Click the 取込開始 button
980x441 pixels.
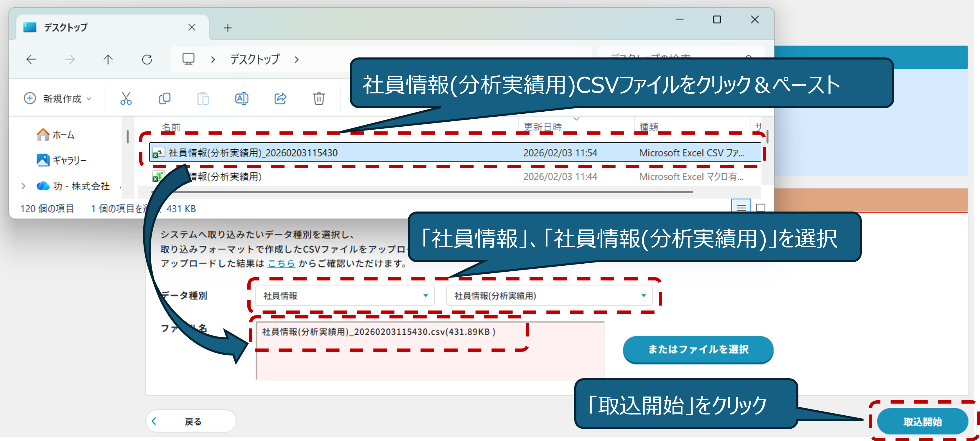(922, 421)
